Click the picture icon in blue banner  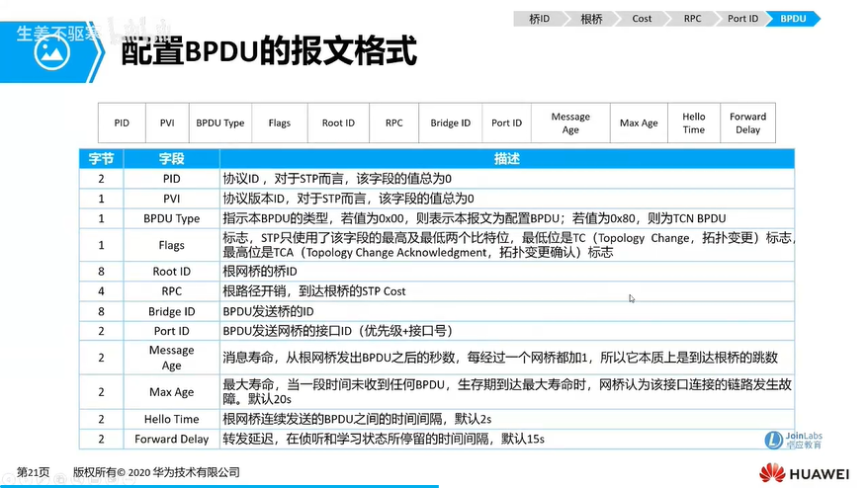(x=51, y=52)
